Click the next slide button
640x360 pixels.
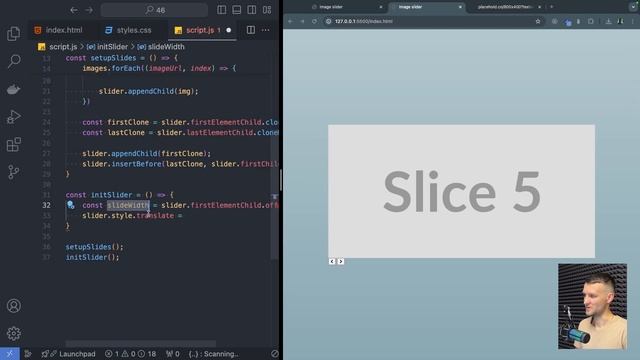340,261
